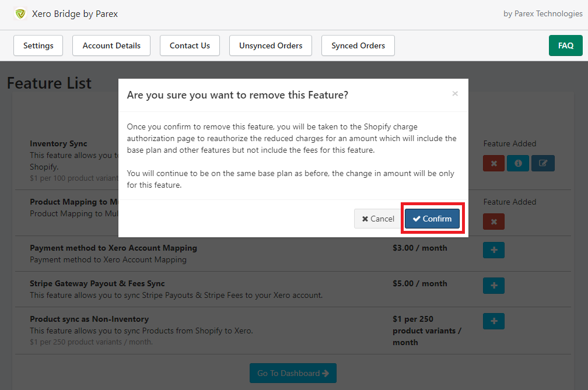The width and height of the screenshot is (588, 390).
Task: Open the FAQ page
Action: 565,45
